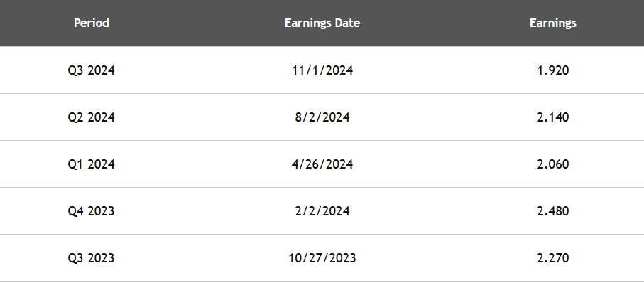Select the Q1 2024 period cell
Image resolution: width=644 pixels, height=283 pixels.
point(91,164)
